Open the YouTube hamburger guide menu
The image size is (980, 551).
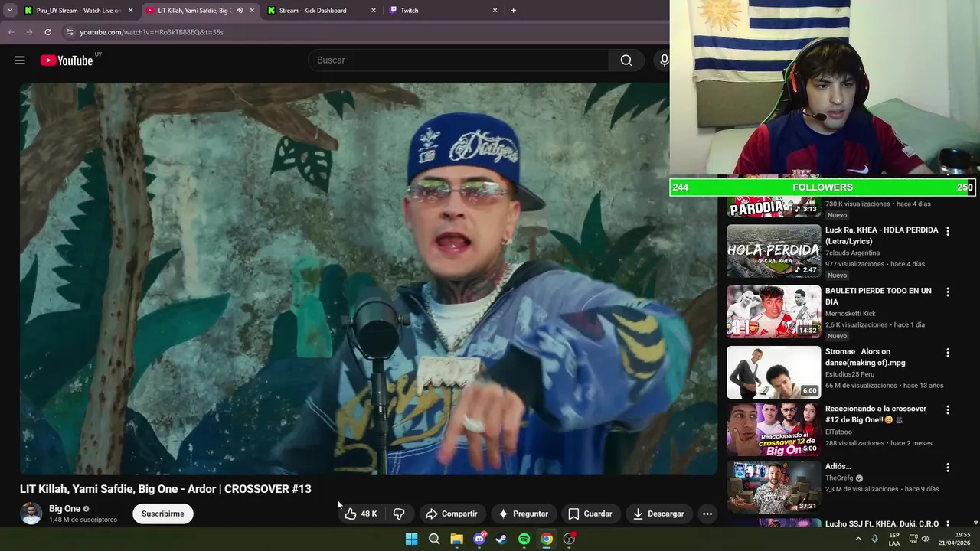pyautogui.click(x=20, y=60)
